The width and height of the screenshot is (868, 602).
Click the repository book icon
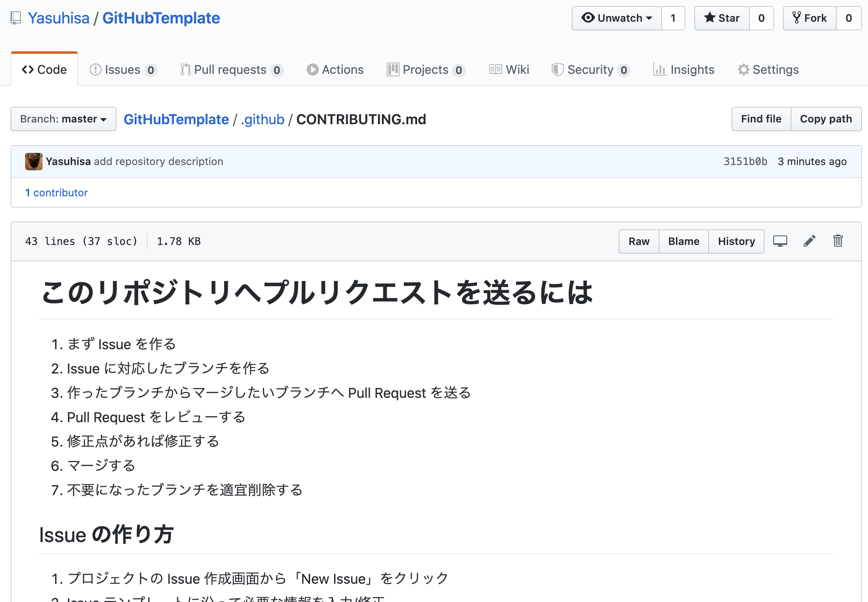tap(16, 18)
